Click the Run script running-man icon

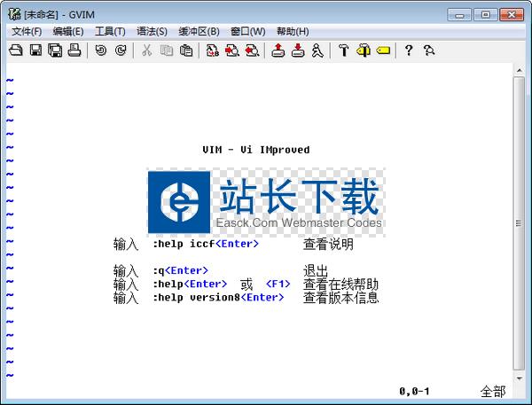[x=317, y=51]
